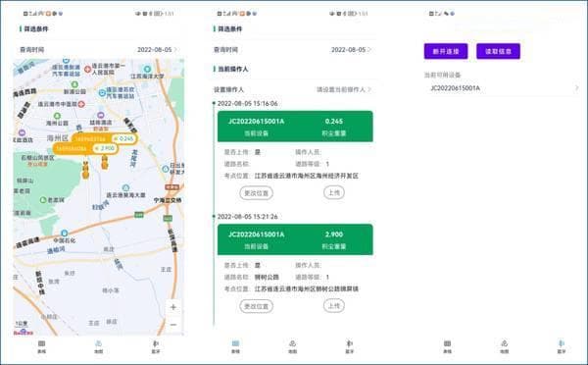Click the orange vehicle marker below 2.900 bubble
Viewport: 588px width, 365px height.
(x=86, y=170)
